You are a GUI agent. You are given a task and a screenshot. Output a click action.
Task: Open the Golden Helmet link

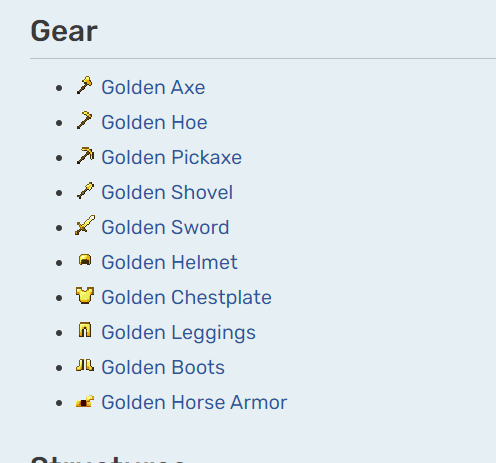[169, 262]
